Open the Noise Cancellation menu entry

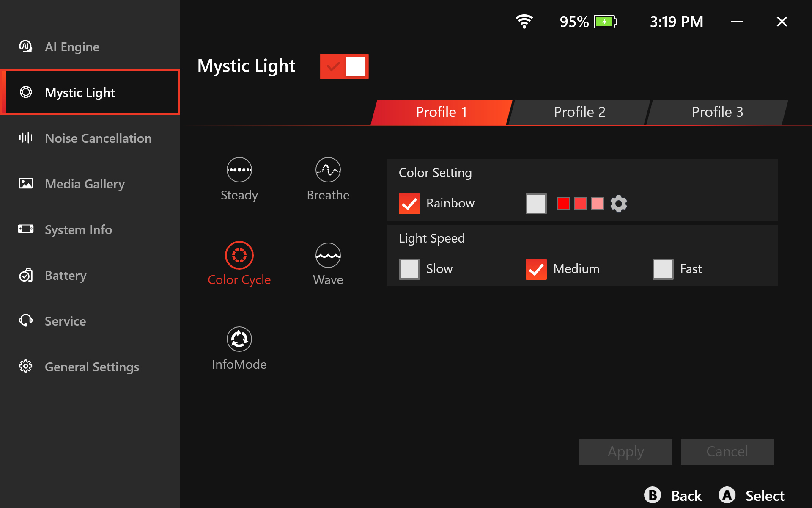coord(90,138)
